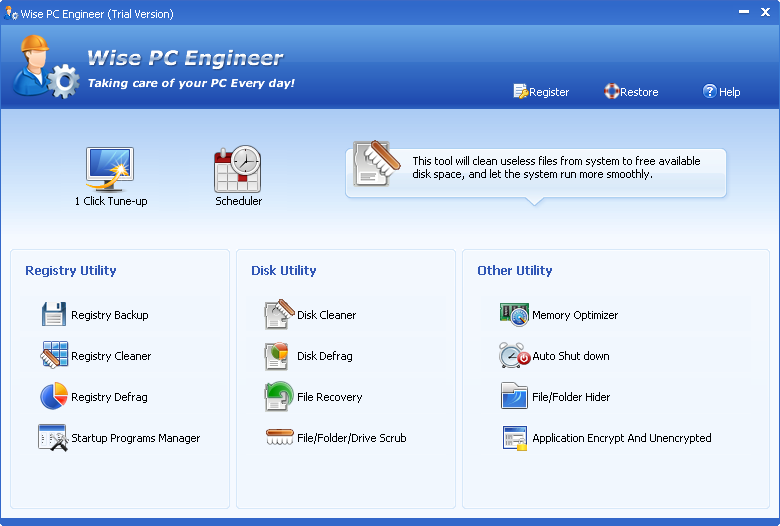The width and height of the screenshot is (780, 526).
Task: Open the Auto Shut down clock icon
Action: click(514, 355)
